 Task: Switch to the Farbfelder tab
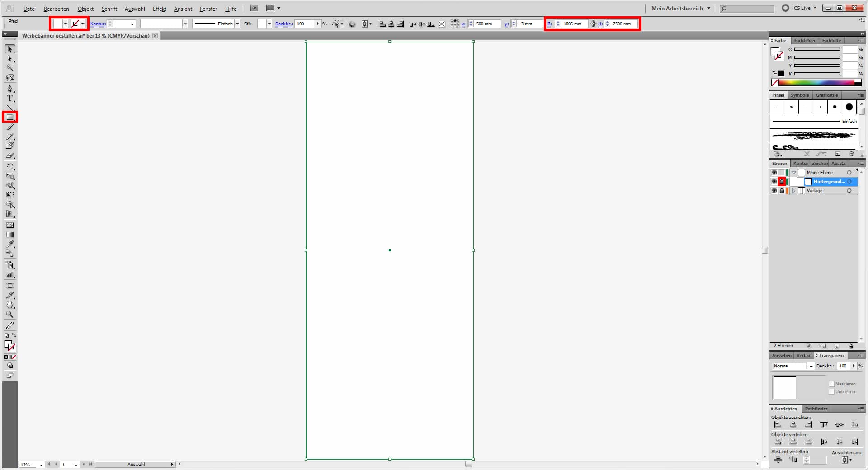805,40
